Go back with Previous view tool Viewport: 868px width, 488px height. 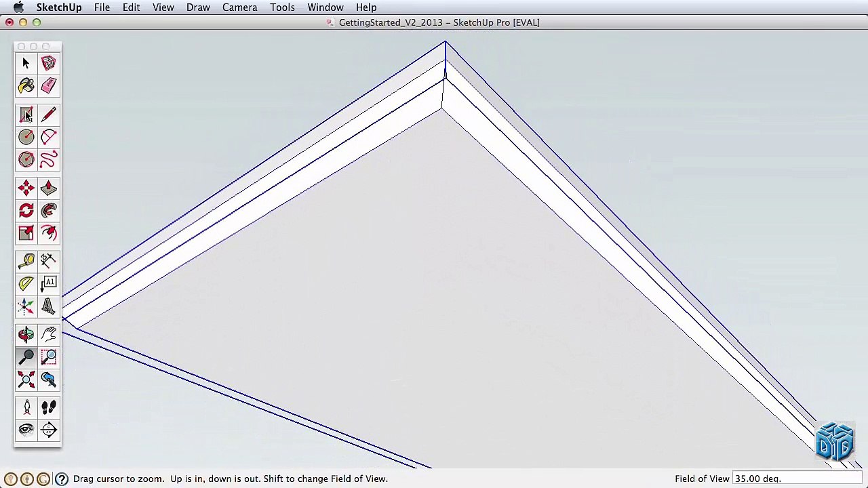coord(48,379)
